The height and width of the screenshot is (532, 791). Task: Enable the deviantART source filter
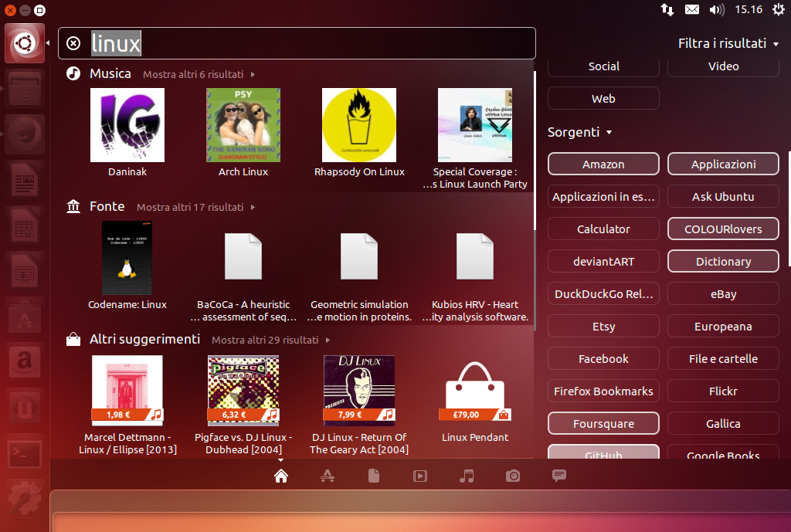[x=603, y=261]
